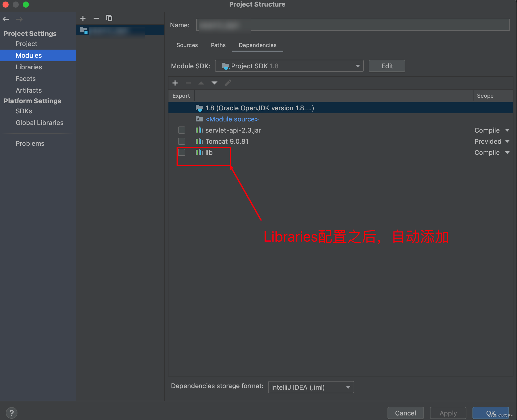Image resolution: width=517 pixels, height=420 pixels.
Task: Add a new module with plus icon
Action: [83, 18]
